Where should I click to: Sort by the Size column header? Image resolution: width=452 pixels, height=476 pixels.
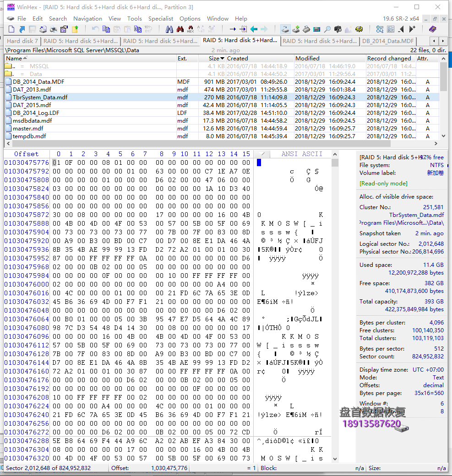tap(211, 58)
